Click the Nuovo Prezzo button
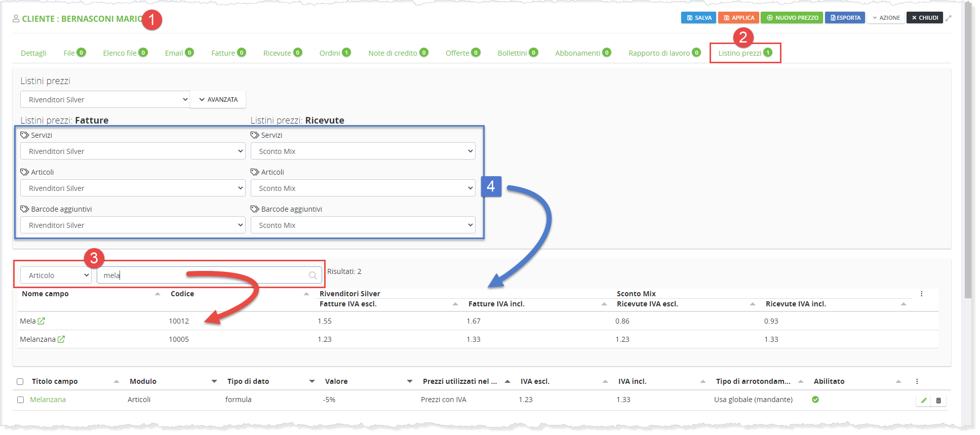This screenshot has width=980, height=435. tap(792, 18)
